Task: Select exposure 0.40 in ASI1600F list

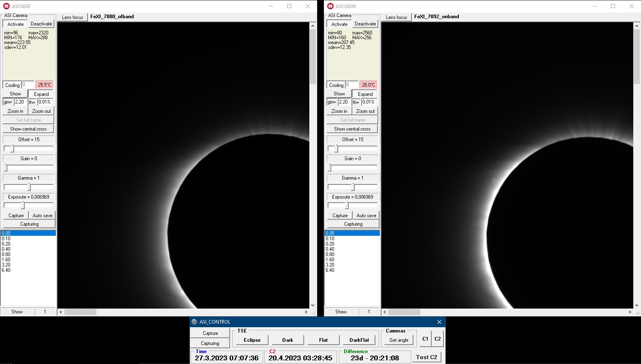Action: (x=28, y=249)
